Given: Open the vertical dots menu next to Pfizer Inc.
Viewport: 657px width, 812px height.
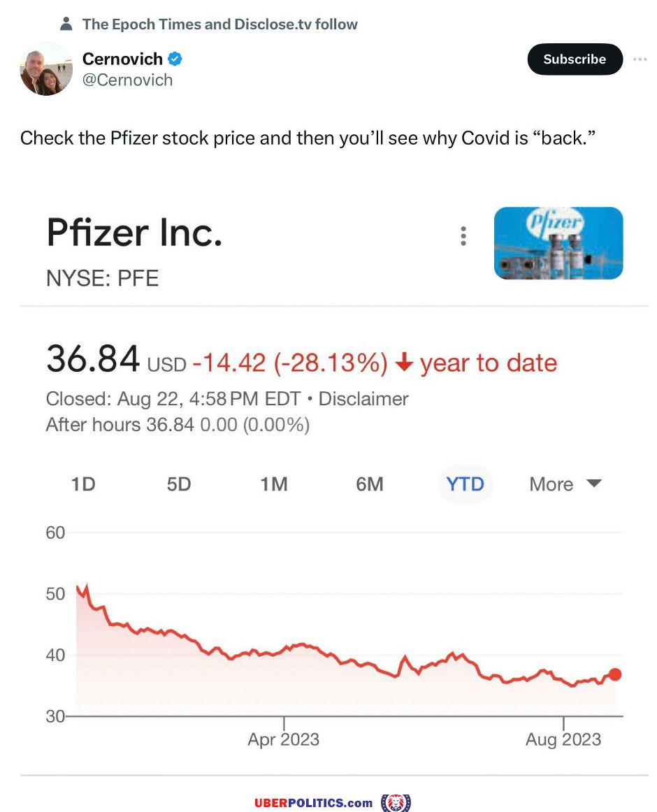Looking at the screenshot, I should [x=463, y=235].
